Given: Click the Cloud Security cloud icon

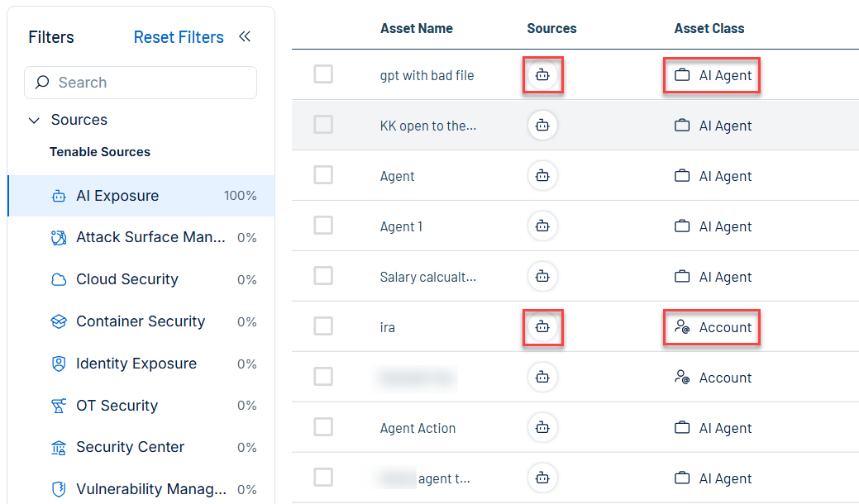Looking at the screenshot, I should (59, 280).
